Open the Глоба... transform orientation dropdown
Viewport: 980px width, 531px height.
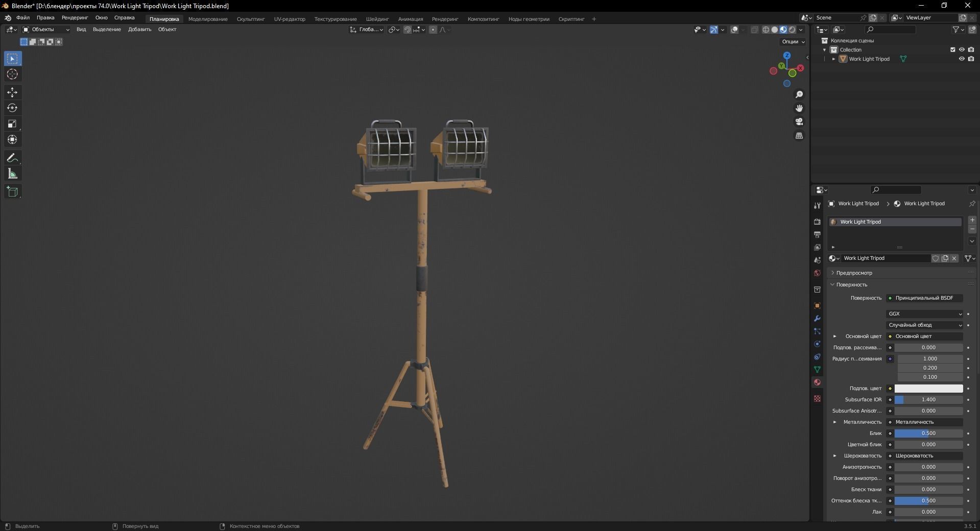[x=367, y=30]
